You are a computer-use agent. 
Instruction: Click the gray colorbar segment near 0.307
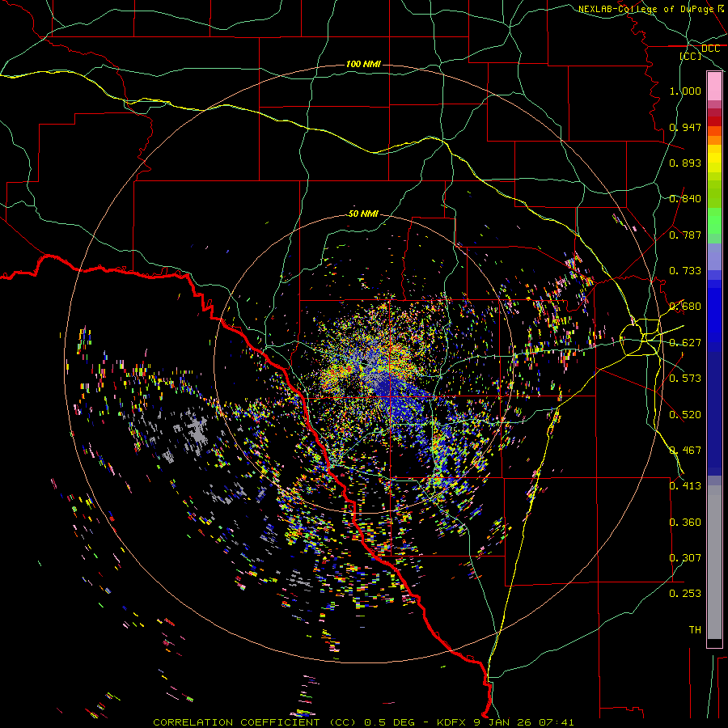click(x=714, y=562)
